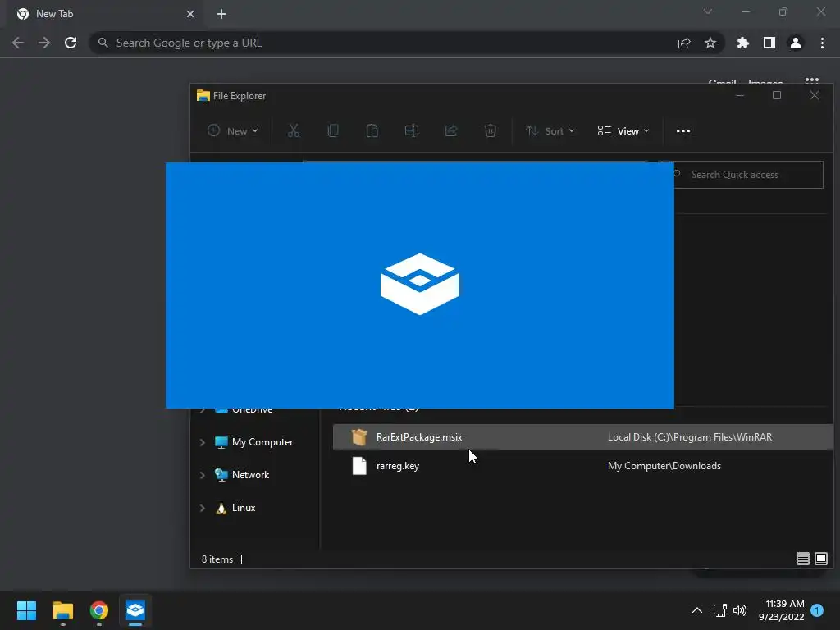The width and height of the screenshot is (840, 630).
Task: Click Rename icon in File Explorer toolbar
Action: 412,130
